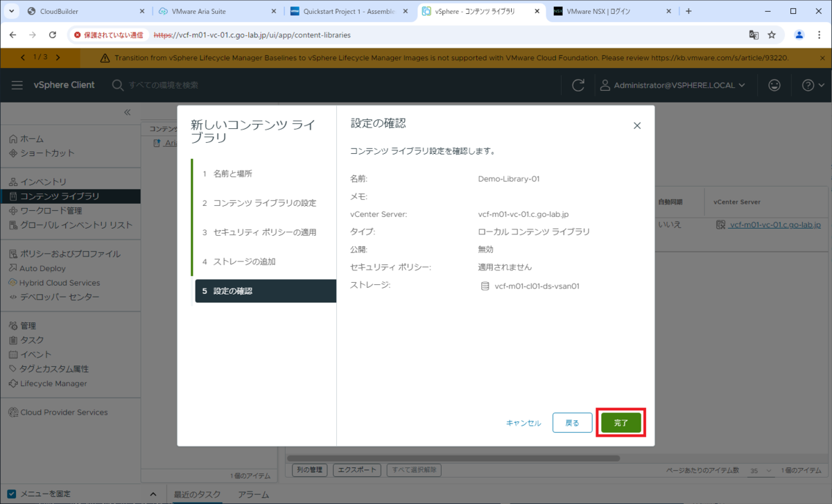The width and height of the screenshot is (832, 504).
Task: Open the browser tab search dropdown
Action: 12,12
